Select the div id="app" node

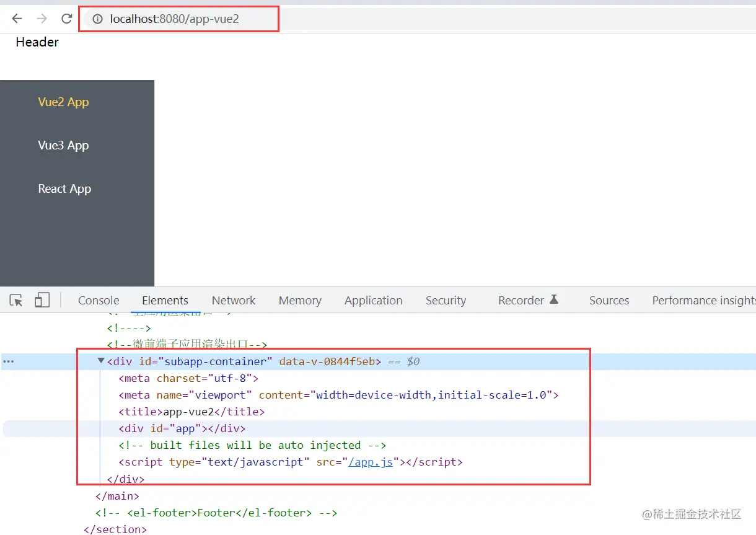(182, 428)
